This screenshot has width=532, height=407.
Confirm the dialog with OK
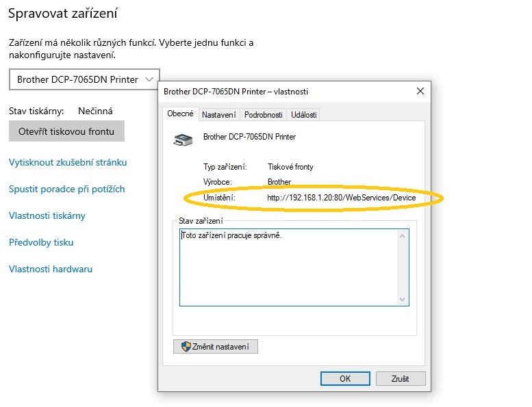[345, 378]
